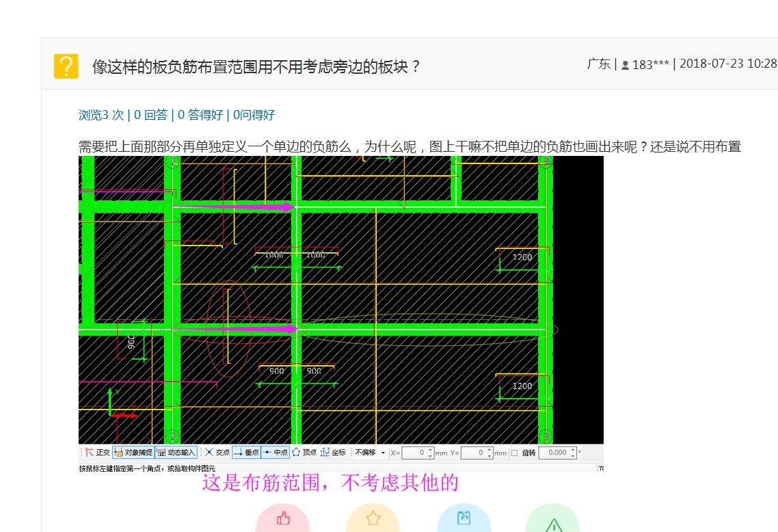Screen dimensions: 778x532
Task: Toggle 正交 orthogonal mode in toolbar
Action: click(x=97, y=453)
